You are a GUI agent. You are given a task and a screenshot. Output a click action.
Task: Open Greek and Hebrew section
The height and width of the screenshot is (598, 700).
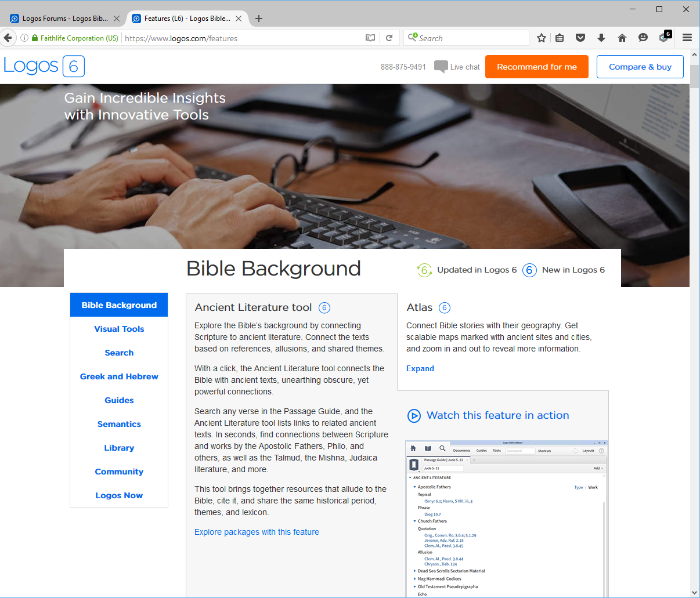(x=119, y=376)
